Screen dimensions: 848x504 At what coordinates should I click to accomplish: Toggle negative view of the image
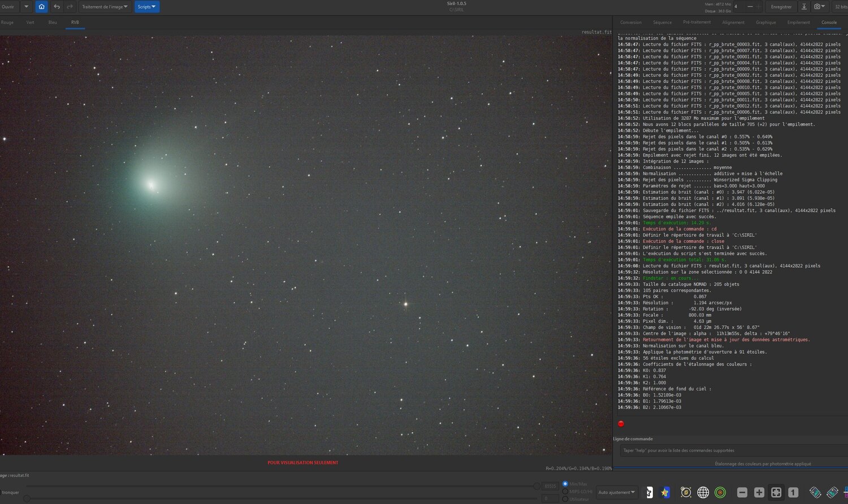click(649, 493)
